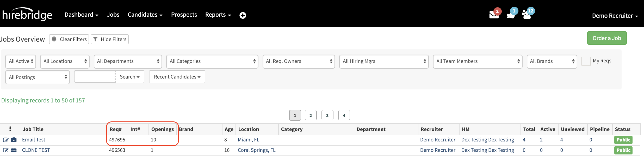Open the All Categories dropdown
The width and height of the screenshot is (644, 156).
[x=212, y=61]
